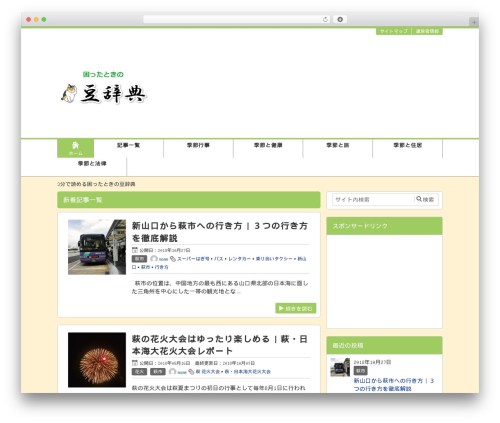Open the 運営者情報 link in the header
This screenshot has height=423, width=500.
[x=427, y=31]
